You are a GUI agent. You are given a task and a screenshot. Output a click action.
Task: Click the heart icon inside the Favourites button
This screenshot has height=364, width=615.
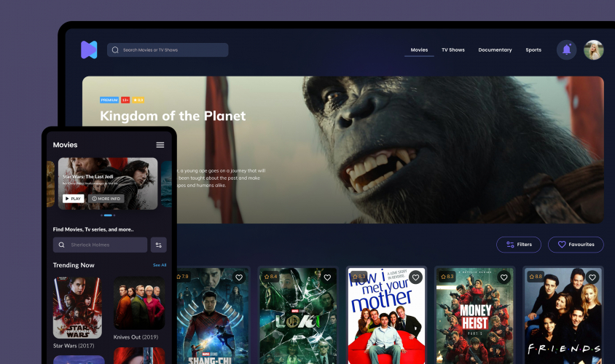pos(562,245)
